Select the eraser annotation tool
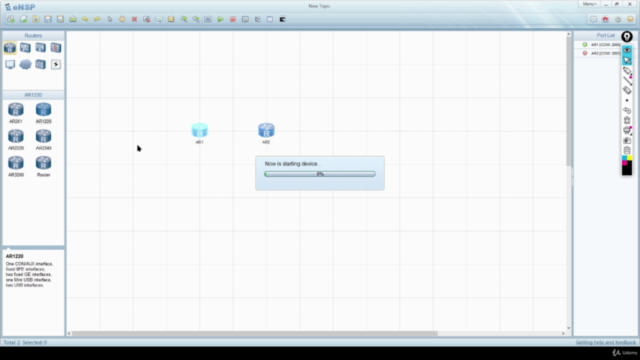Viewport: 640px width, 360px height. pyautogui.click(x=627, y=91)
